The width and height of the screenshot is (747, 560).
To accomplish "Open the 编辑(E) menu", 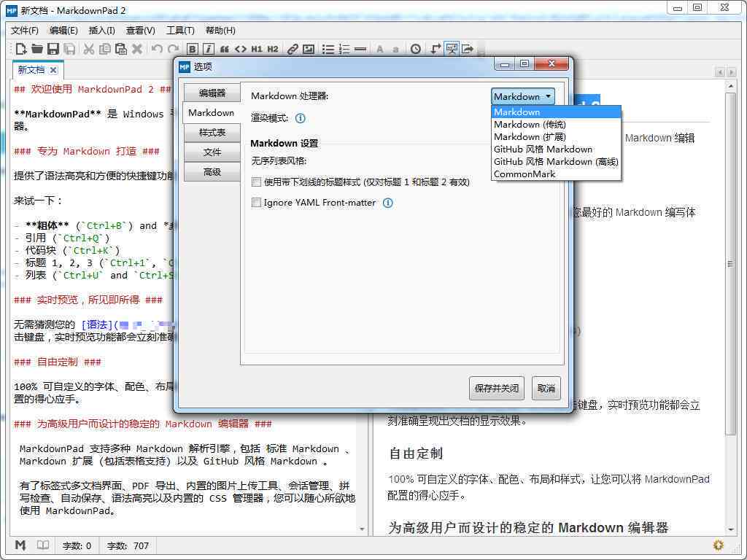I will [x=63, y=31].
